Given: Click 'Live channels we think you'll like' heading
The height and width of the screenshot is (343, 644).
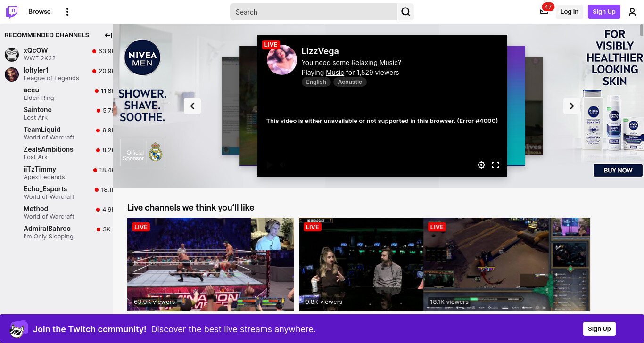Looking at the screenshot, I should tap(190, 208).
